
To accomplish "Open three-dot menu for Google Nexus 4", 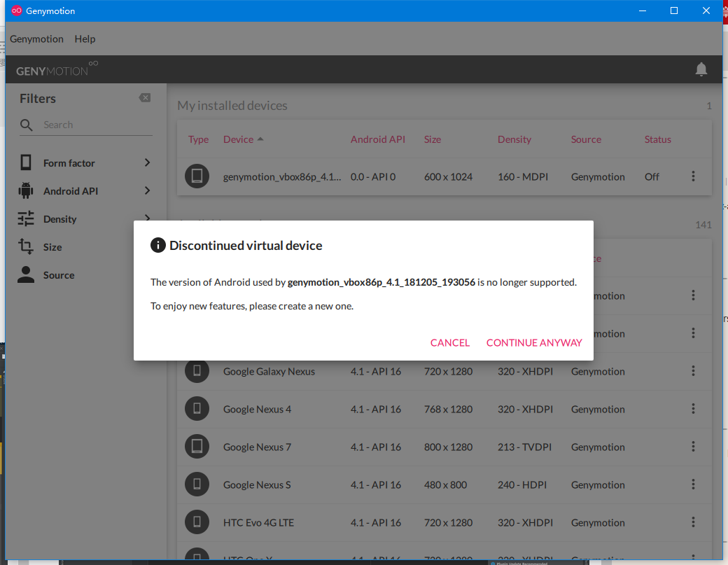I will click(693, 409).
